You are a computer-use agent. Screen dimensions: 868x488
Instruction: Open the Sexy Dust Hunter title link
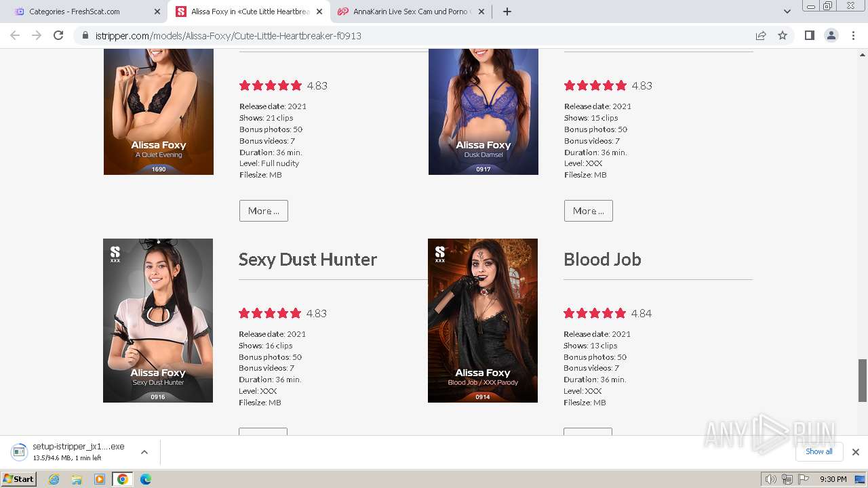pos(308,260)
